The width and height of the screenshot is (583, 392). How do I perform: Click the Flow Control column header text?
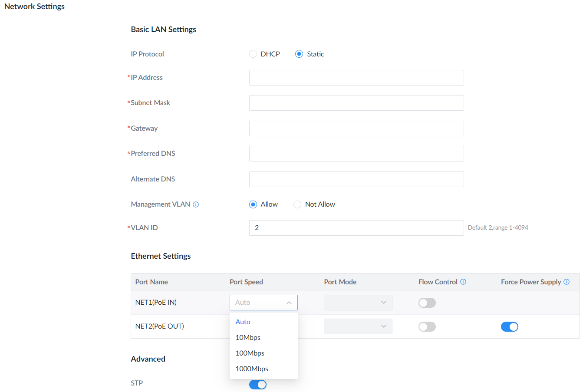[438, 282]
